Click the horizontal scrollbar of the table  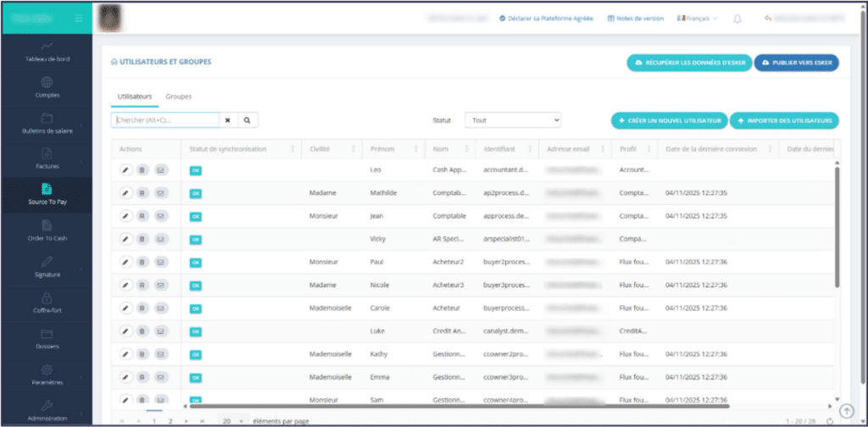pyautogui.click(x=459, y=406)
